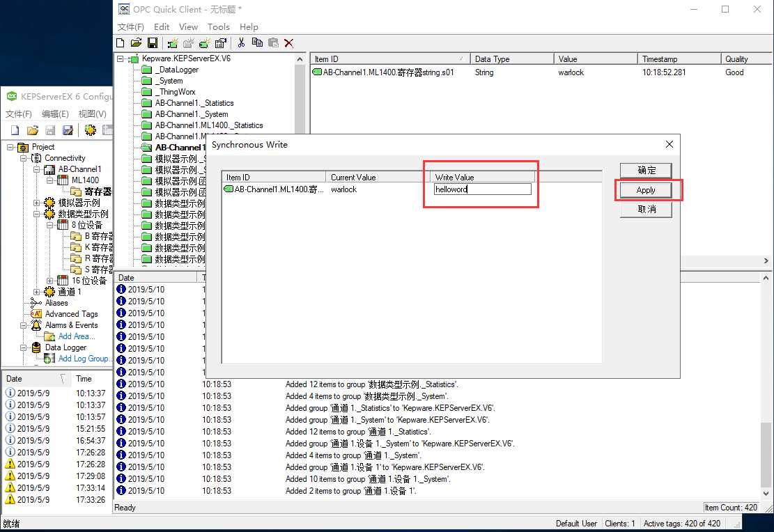This screenshot has width=774, height=532.
Task: Sort by Data Type column header
Action: (x=512, y=58)
